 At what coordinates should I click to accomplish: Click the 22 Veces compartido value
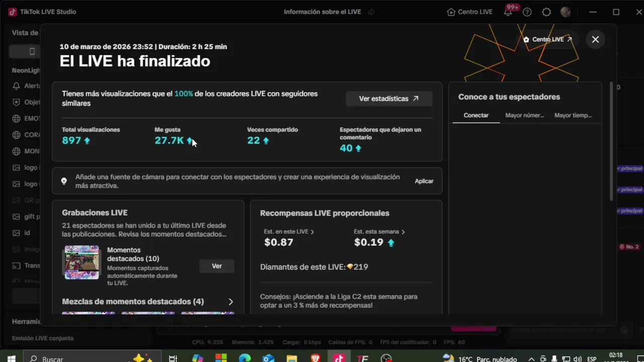253,140
